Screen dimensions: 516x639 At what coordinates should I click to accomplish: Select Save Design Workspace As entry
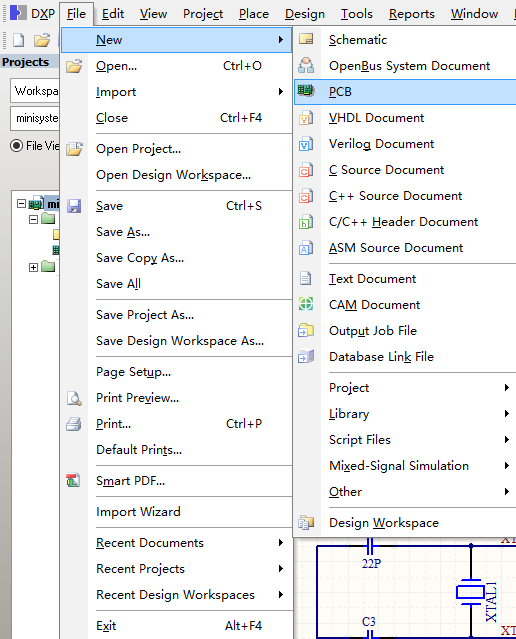tap(176, 341)
